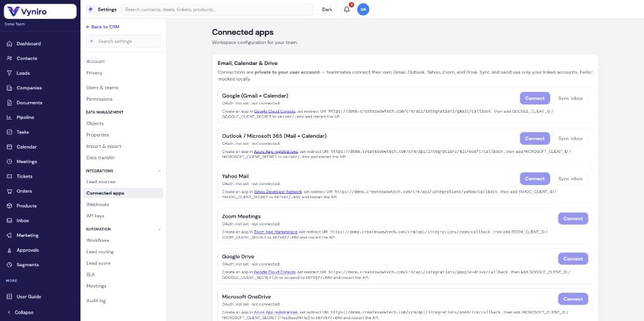The height and width of the screenshot is (321, 644).
Task: Open the Documents file icon
Action: (9, 103)
